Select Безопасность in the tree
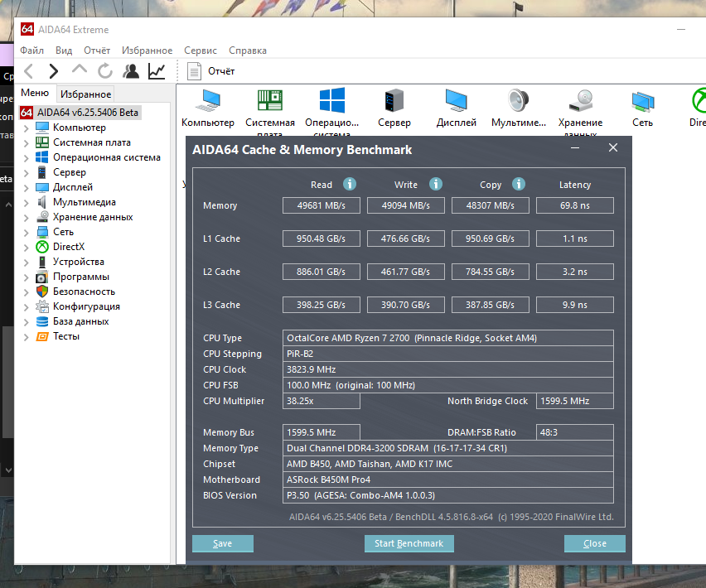 coord(84,292)
